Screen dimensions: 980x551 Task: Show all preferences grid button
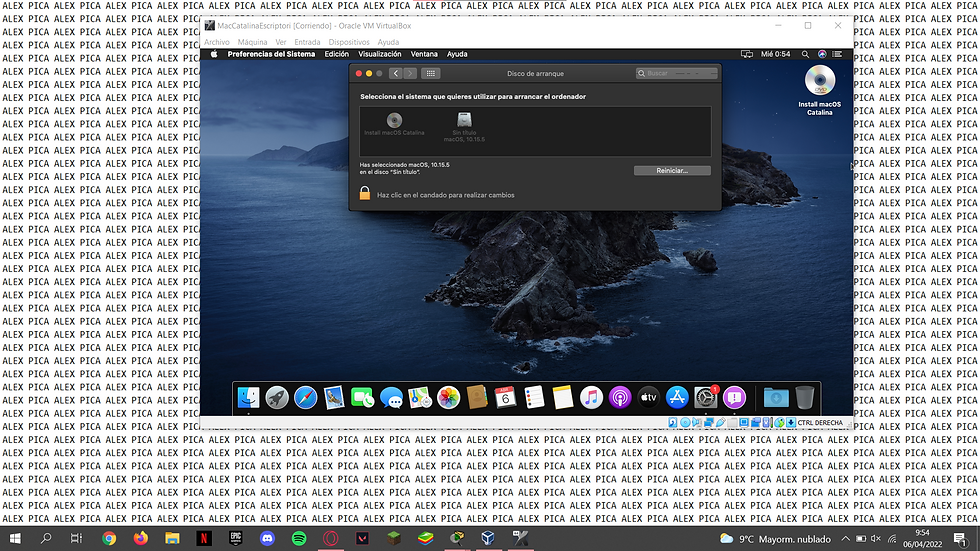click(x=431, y=73)
